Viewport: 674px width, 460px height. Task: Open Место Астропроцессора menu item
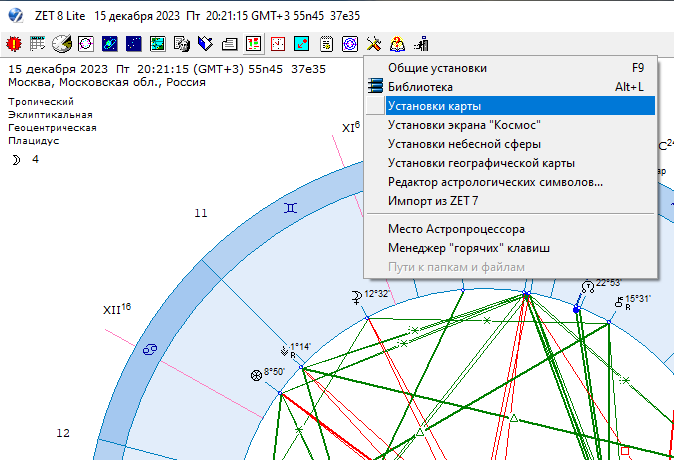coord(511,229)
